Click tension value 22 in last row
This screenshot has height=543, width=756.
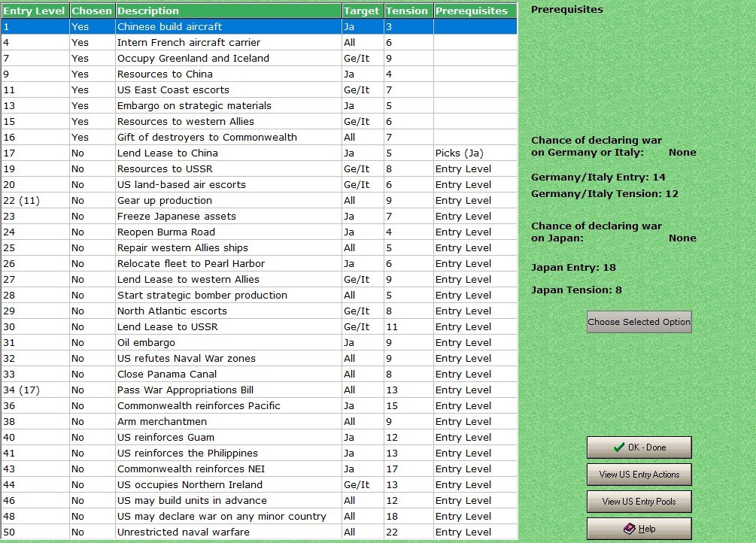tap(408, 532)
